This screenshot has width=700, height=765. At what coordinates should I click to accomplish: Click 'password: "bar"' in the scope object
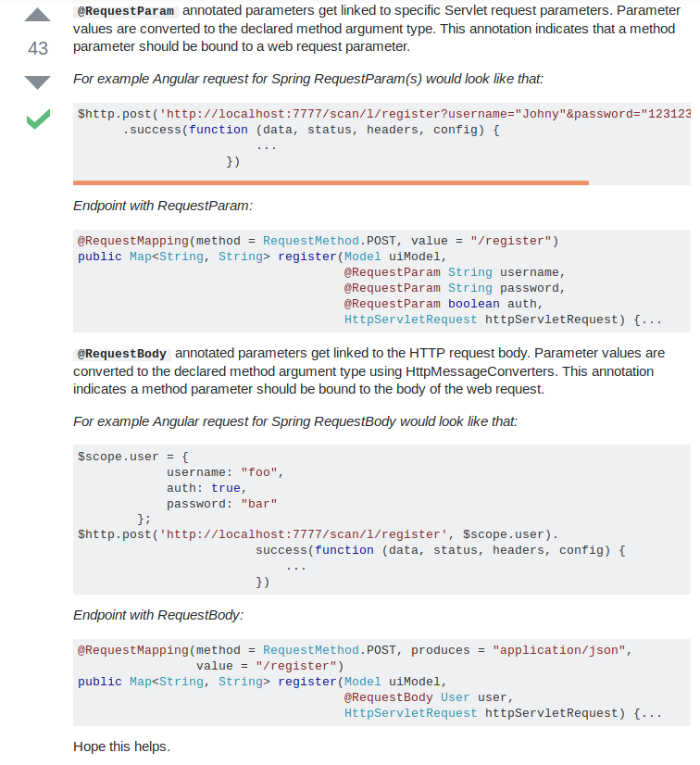pos(222,504)
